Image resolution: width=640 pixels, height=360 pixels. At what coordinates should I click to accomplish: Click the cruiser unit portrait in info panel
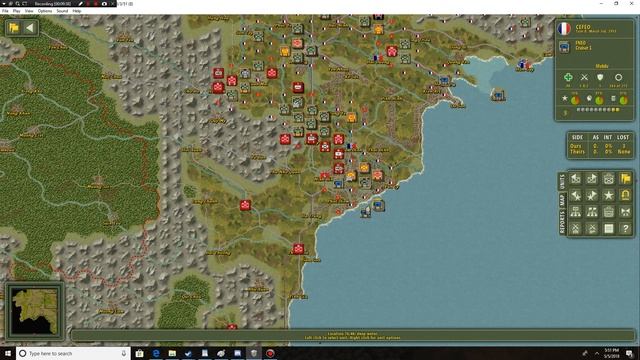564,47
